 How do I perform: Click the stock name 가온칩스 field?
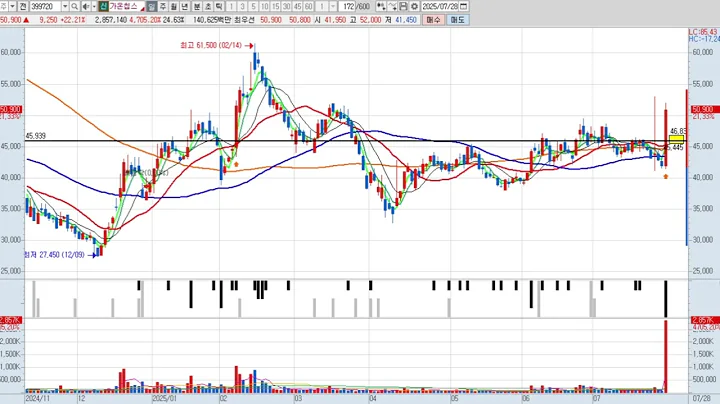coord(126,6)
